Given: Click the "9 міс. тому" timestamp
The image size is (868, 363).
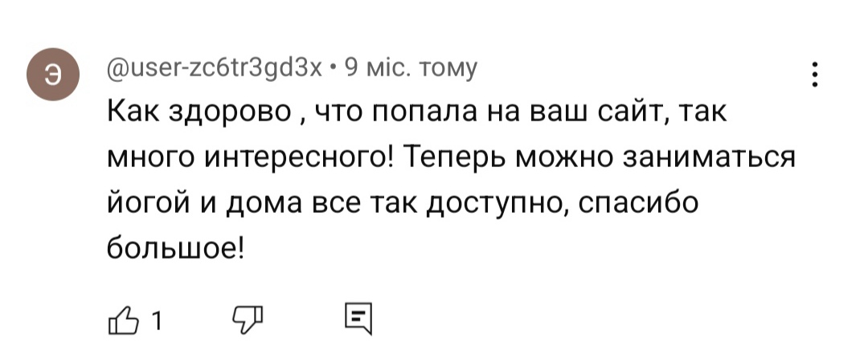Looking at the screenshot, I should pyautogui.click(x=410, y=67).
